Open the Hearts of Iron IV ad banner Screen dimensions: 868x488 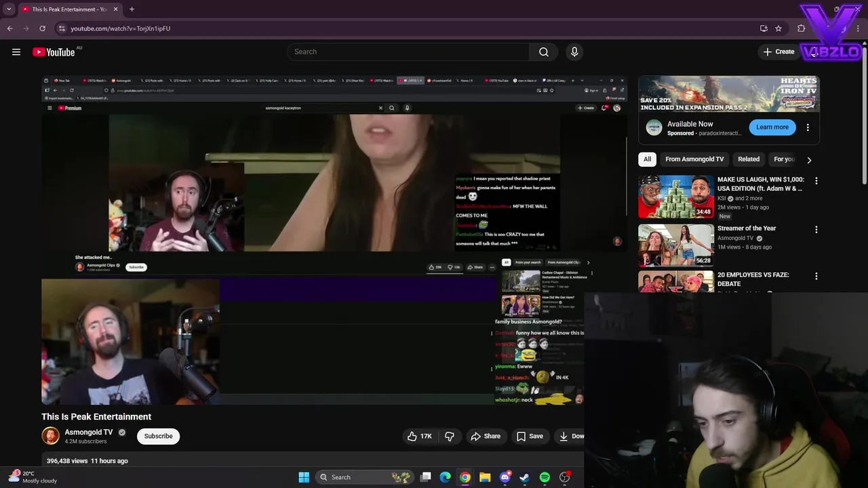tap(729, 94)
